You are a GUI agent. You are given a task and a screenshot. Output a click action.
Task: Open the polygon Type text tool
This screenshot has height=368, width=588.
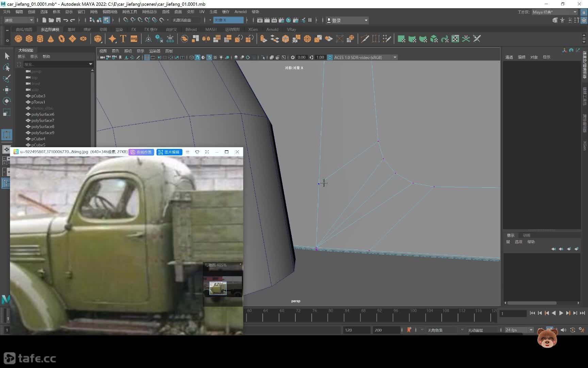point(123,39)
